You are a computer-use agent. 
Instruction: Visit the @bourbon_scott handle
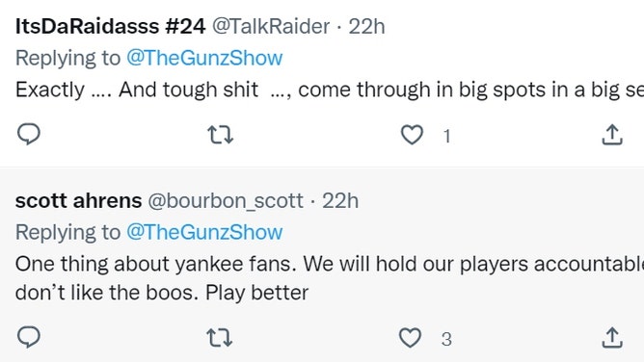click(x=226, y=201)
